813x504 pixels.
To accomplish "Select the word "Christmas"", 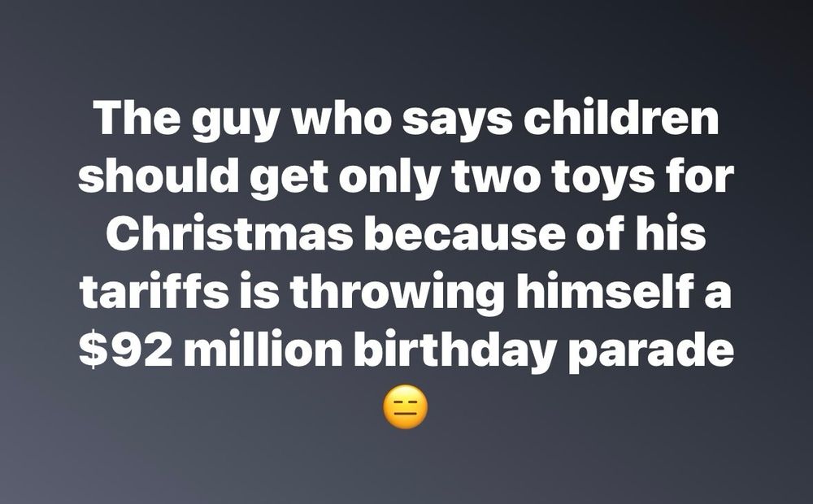I will (230, 233).
